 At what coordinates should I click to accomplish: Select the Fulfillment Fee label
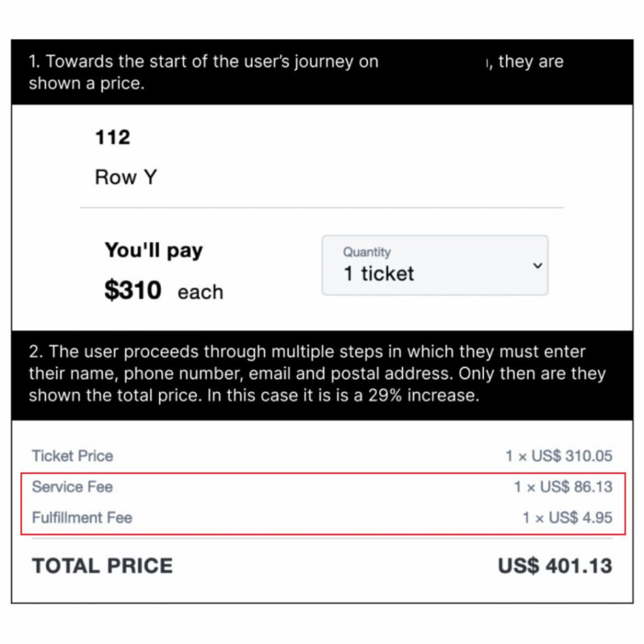82,518
